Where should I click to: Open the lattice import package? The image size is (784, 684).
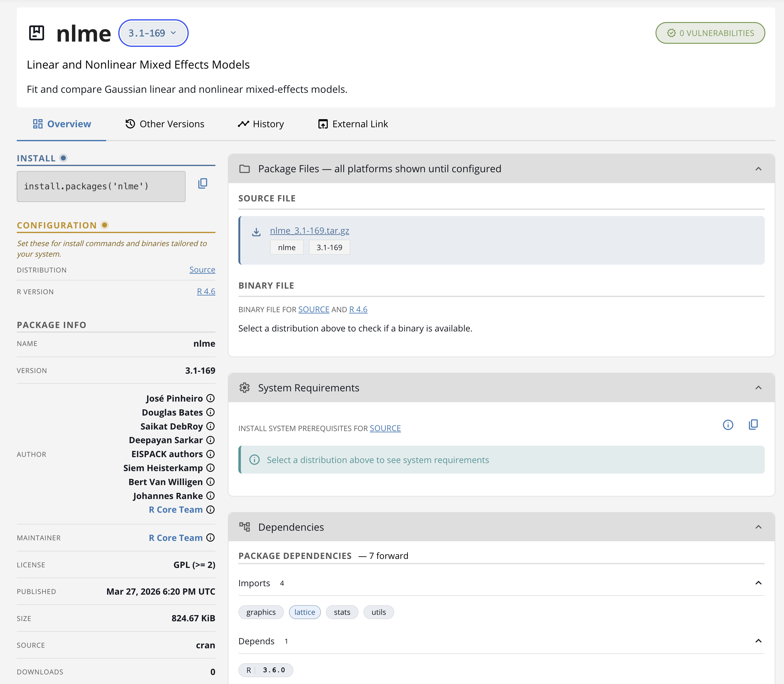[x=305, y=612]
